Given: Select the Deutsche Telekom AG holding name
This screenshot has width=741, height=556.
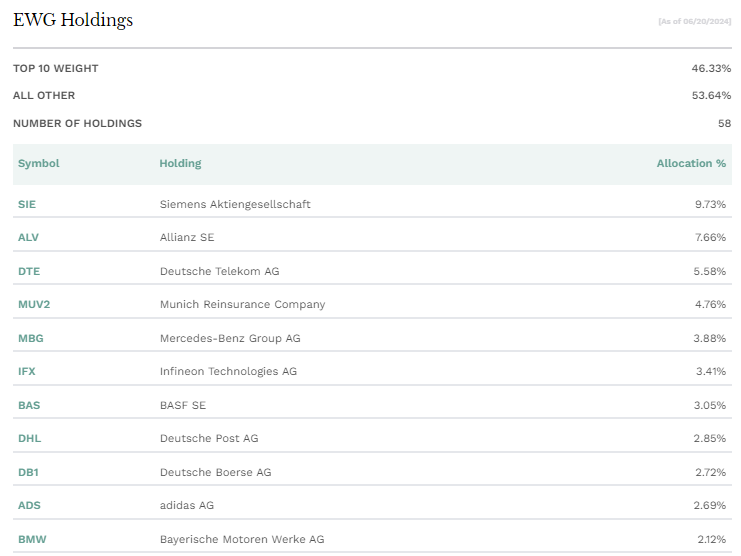Looking at the screenshot, I should [219, 271].
